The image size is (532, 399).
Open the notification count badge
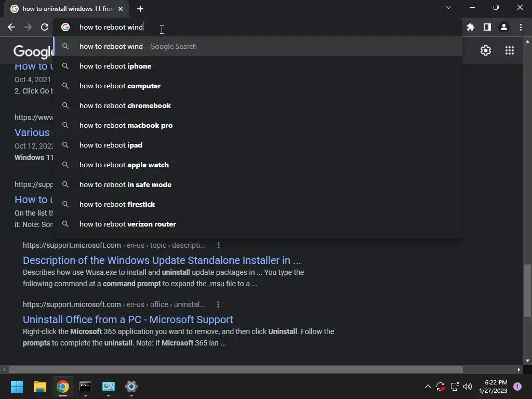tap(517, 387)
